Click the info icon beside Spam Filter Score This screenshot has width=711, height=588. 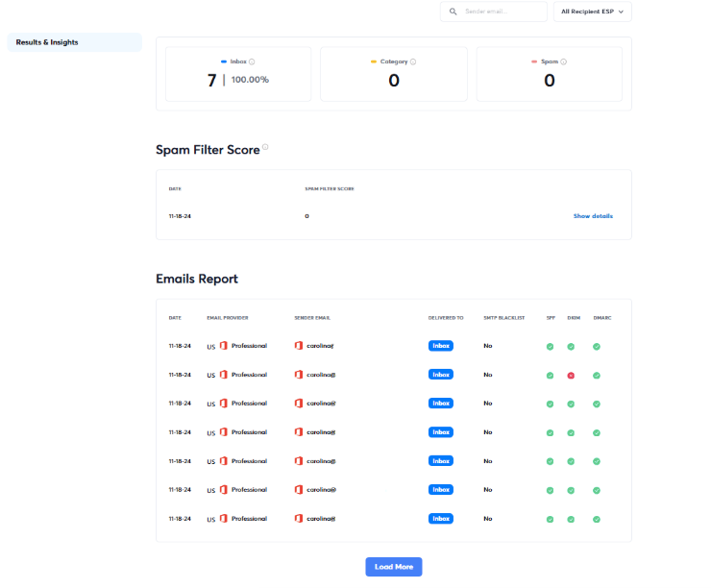click(x=265, y=146)
